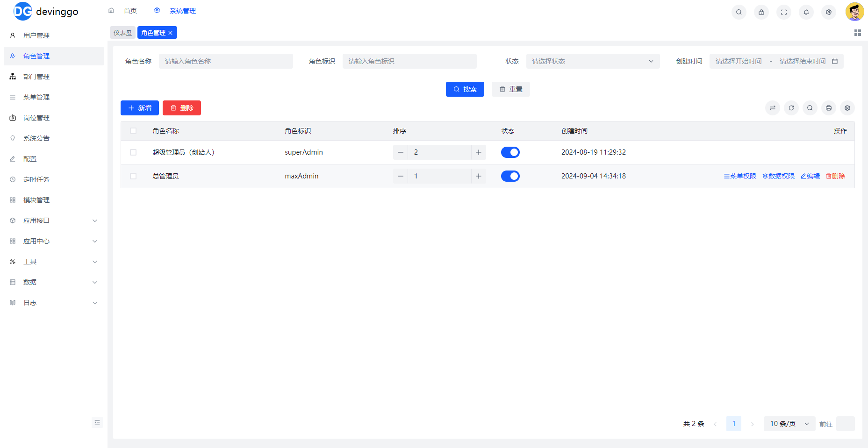The width and height of the screenshot is (868, 448).
Task: Select the 超级管理员 row checkbox
Action: [x=133, y=152]
